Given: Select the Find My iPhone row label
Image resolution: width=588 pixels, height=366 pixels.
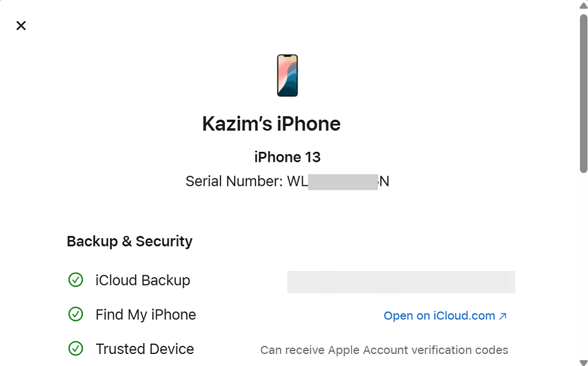Looking at the screenshot, I should pyautogui.click(x=146, y=314).
